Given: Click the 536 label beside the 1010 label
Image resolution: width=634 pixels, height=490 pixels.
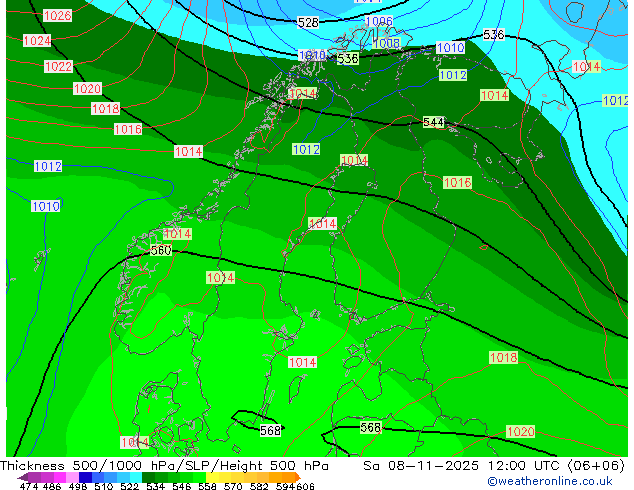Looking at the screenshot, I should pos(348,59).
